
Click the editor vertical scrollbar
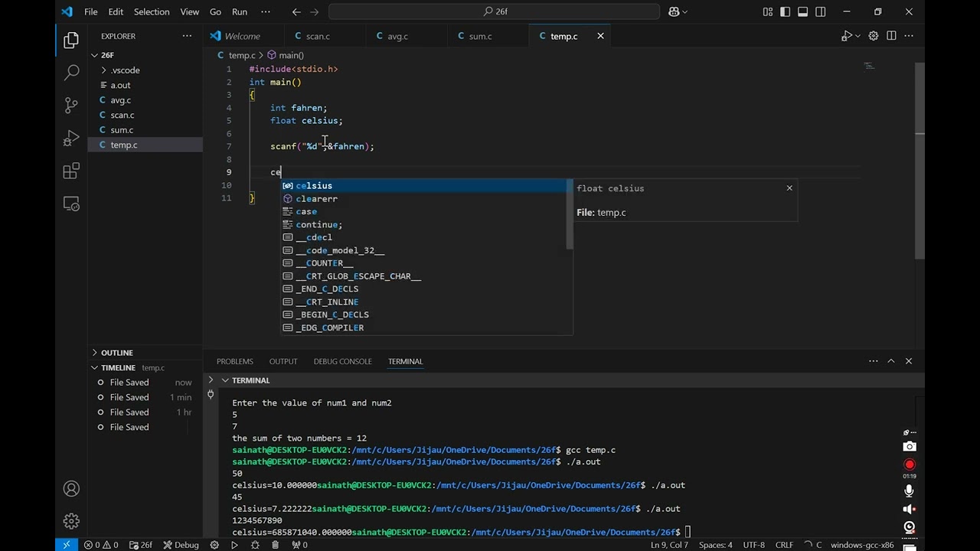click(x=920, y=161)
